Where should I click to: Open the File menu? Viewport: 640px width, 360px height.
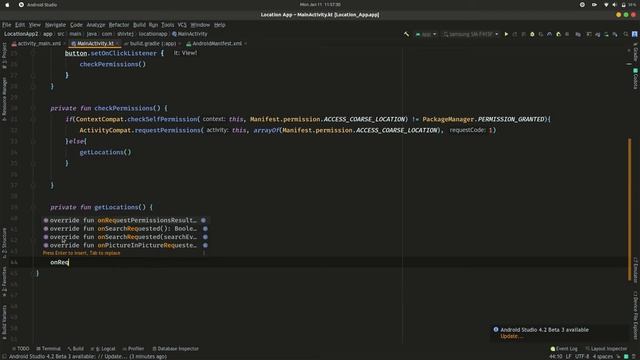tap(7, 25)
